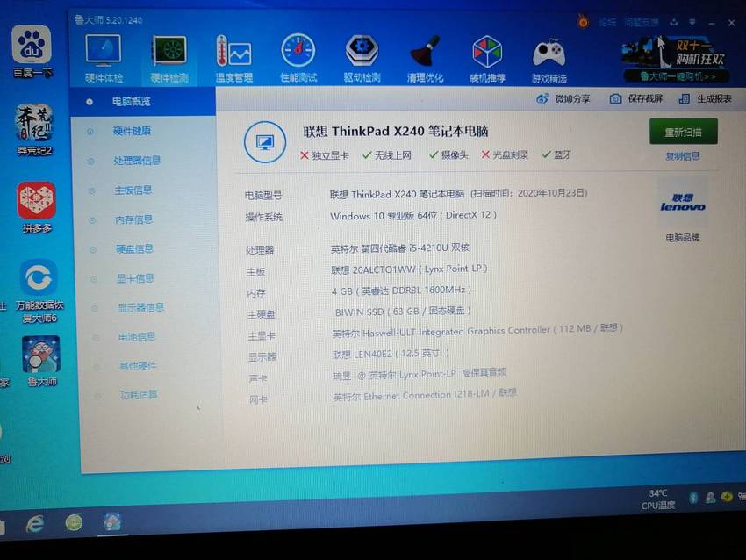Click the orange flame icon in title bar
The image size is (746, 560).
click(583, 21)
